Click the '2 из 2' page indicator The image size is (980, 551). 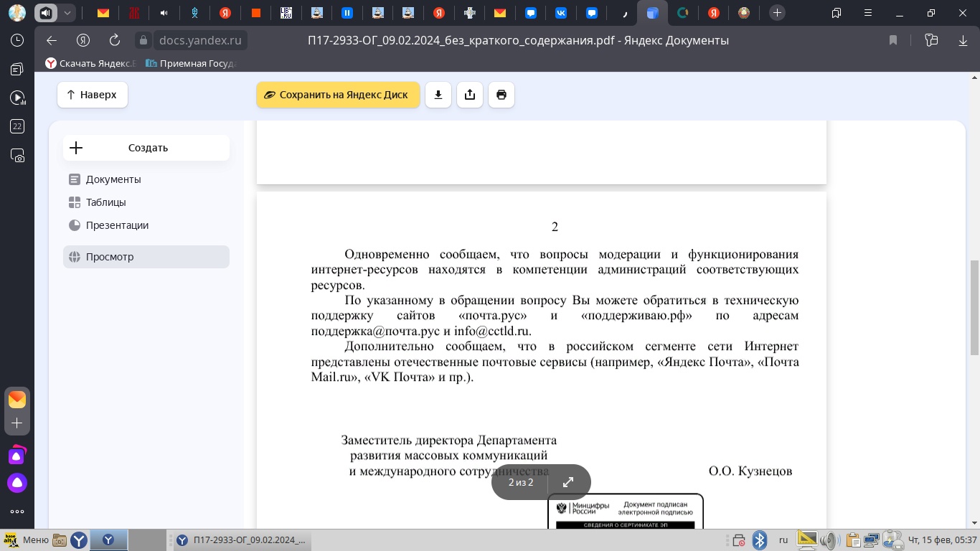(x=521, y=482)
